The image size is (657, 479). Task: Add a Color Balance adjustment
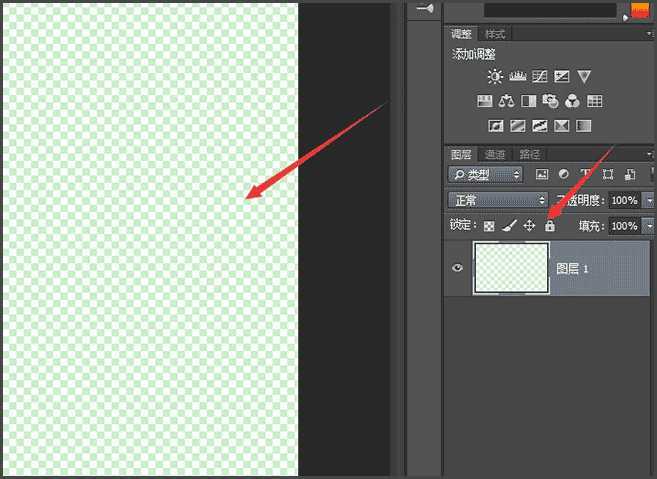(x=507, y=101)
